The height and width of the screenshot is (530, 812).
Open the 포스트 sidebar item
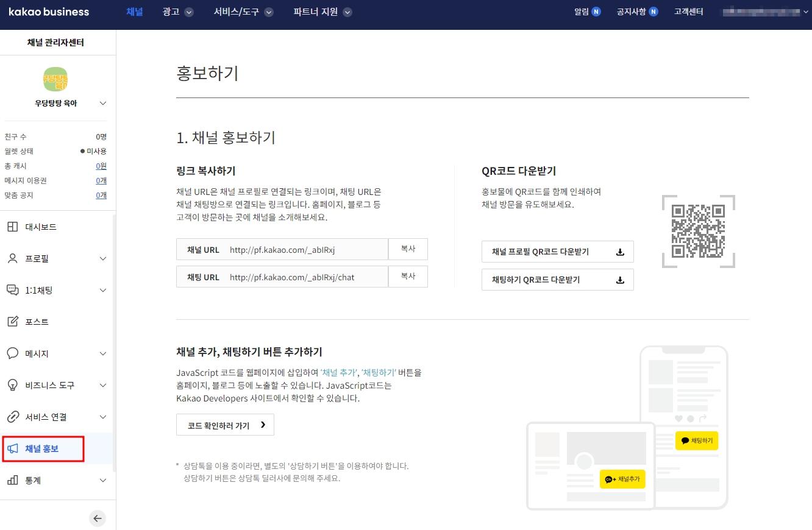(x=57, y=322)
